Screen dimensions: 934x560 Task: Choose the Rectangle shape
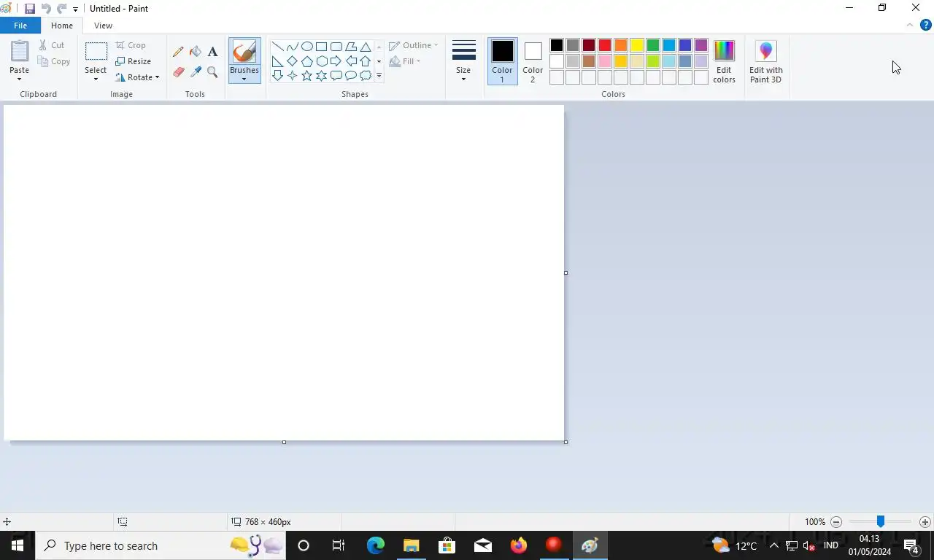tap(321, 47)
